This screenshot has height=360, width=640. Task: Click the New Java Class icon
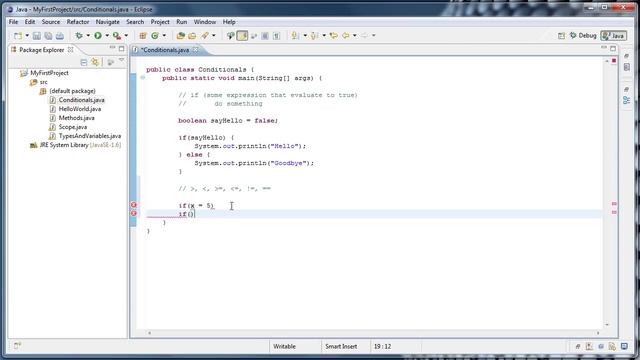pyautogui.click(x=155, y=36)
